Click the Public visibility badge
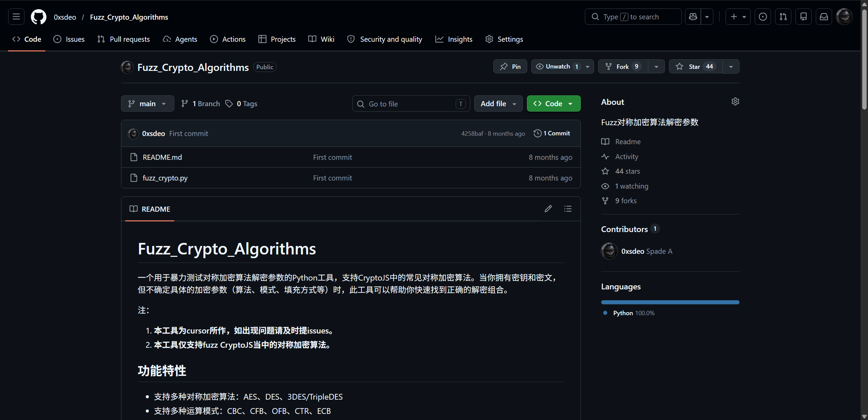 [x=264, y=67]
